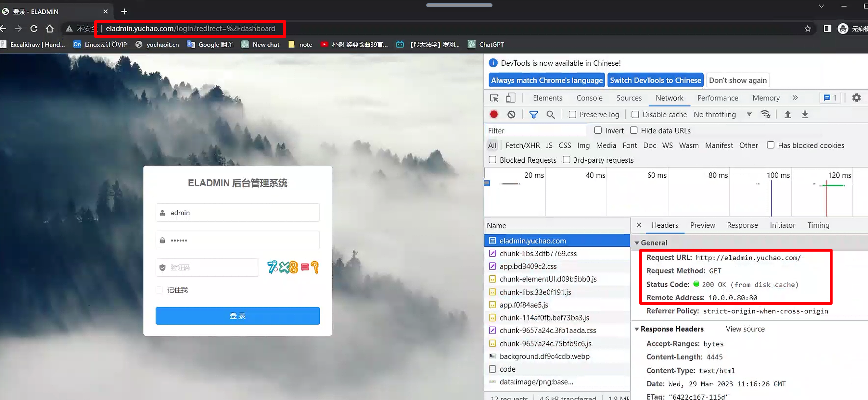The image size is (868, 400).
Task: Clear the network log
Action: pyautogui.click(x=511, y=115)
